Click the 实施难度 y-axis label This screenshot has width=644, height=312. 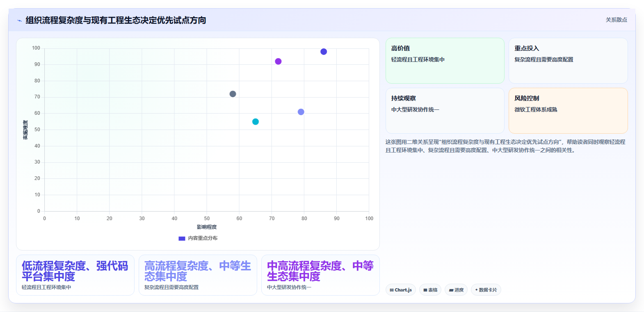click(x=25, y=130)
